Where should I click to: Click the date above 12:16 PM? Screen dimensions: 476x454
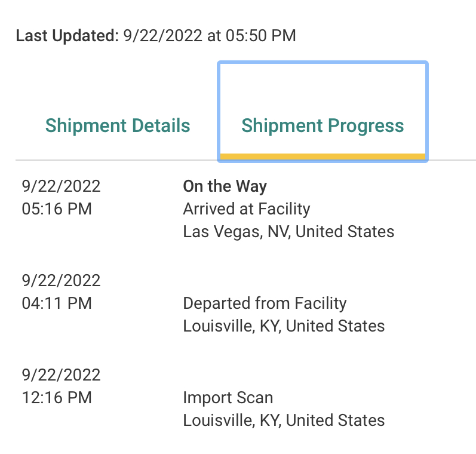point(61,375)
